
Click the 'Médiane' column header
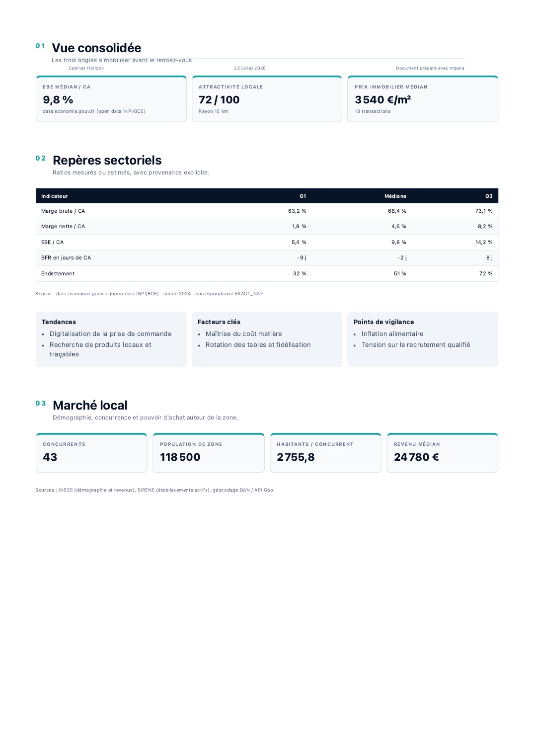[395, 196]
